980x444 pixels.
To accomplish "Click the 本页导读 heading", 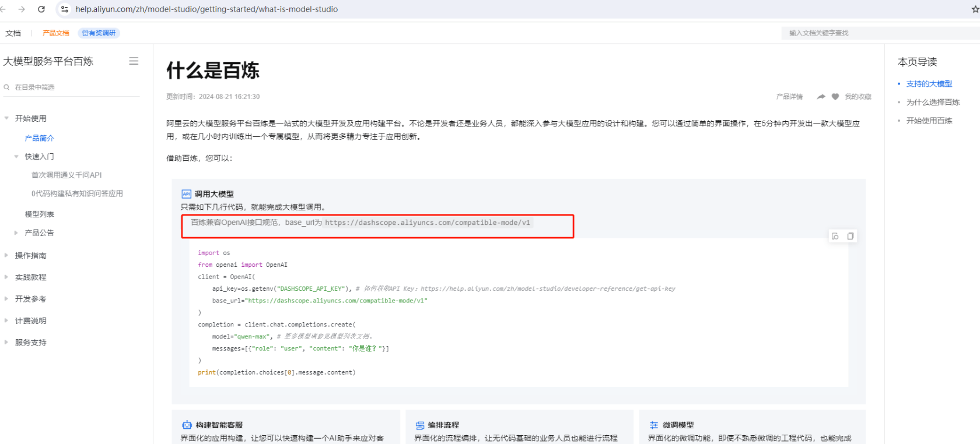I will (917, 62).
